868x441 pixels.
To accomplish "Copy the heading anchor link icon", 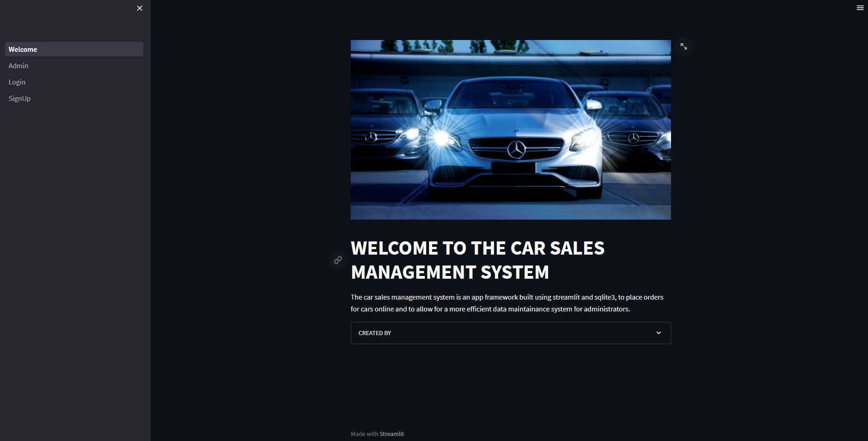I will click(338, 260).
